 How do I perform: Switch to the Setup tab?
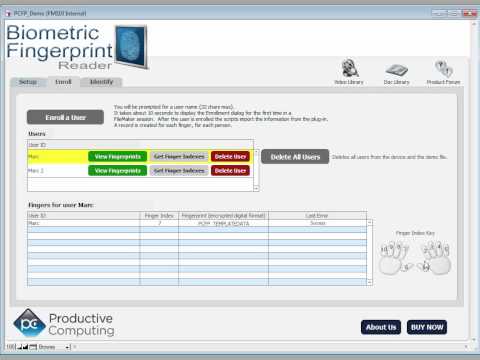(28, 82)
